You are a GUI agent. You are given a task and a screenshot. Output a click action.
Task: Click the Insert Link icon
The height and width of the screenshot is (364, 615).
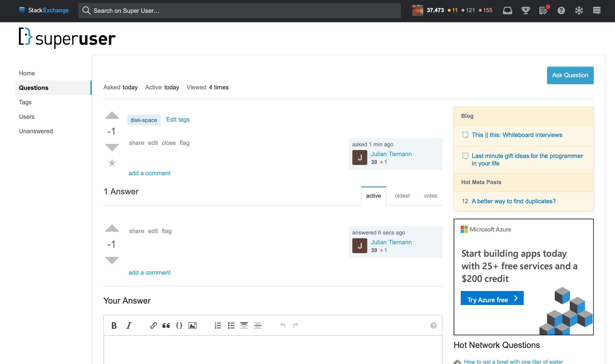click(x=152, y=325)
